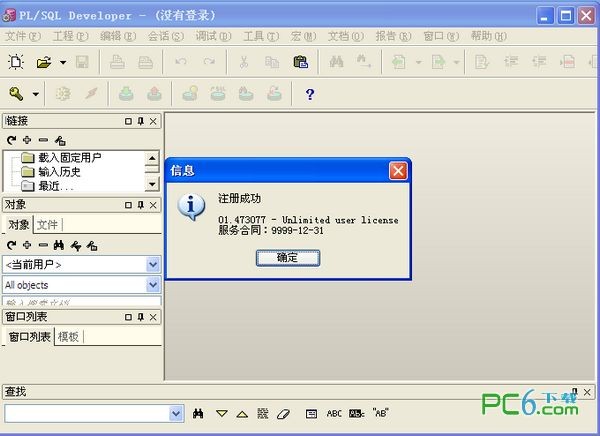Click the refresh icon in 对象 panel

pyautogui.click(x=11, y=245)
